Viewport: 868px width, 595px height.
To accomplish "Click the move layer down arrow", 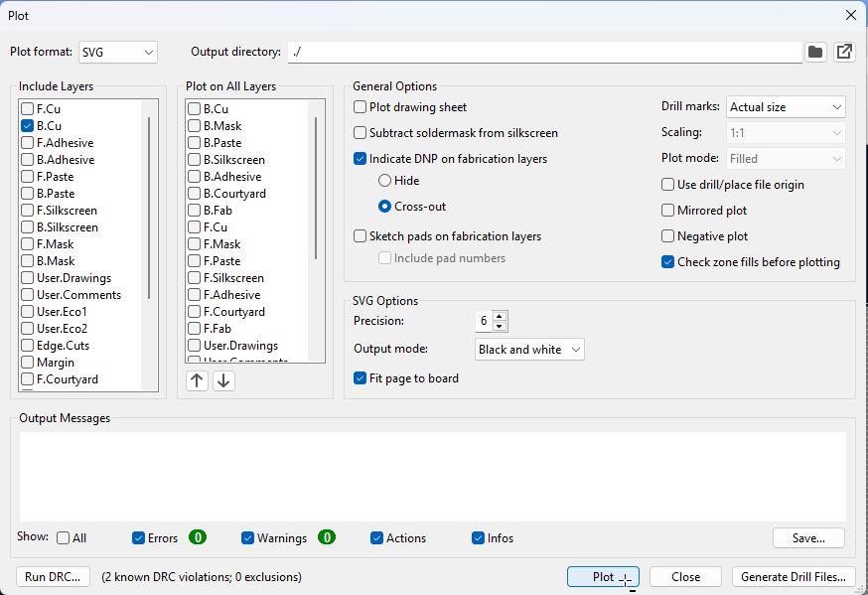I will pyautogui.click(x=223, y=380).
